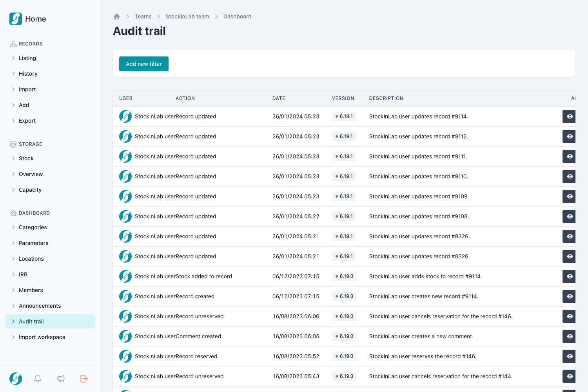Click user avatar in Record created row

[125, 296]
